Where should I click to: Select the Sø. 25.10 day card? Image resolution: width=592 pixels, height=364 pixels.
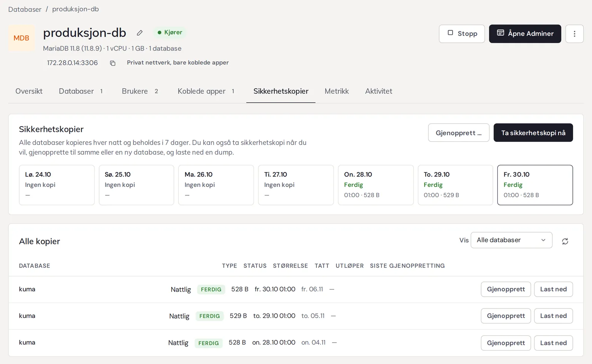[136, 185]
